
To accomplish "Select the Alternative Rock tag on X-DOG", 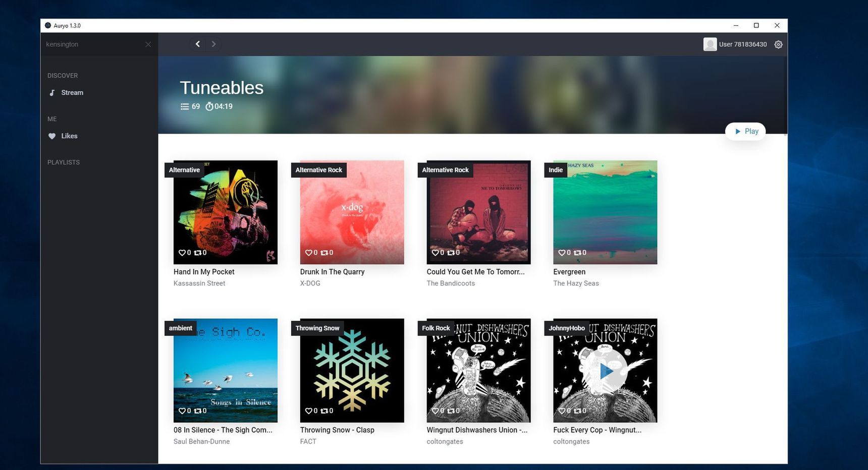I will tap(319, 170).
